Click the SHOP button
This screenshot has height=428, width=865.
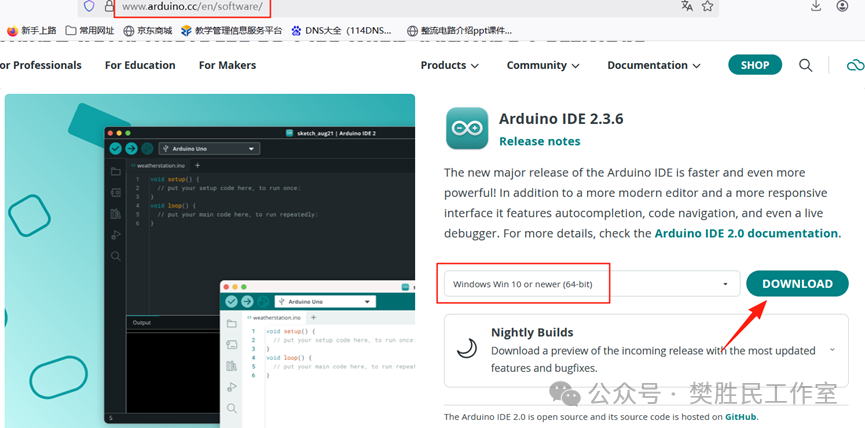tap(755, 65)
